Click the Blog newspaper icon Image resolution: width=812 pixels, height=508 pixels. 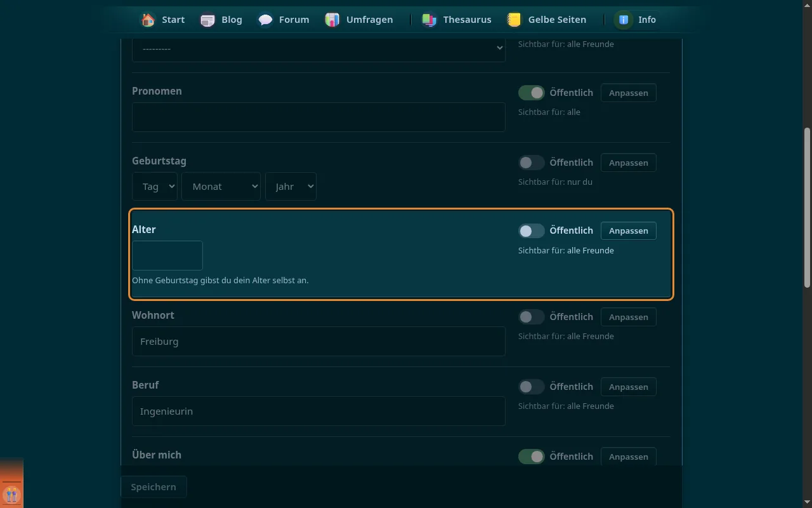pos(207,20)
